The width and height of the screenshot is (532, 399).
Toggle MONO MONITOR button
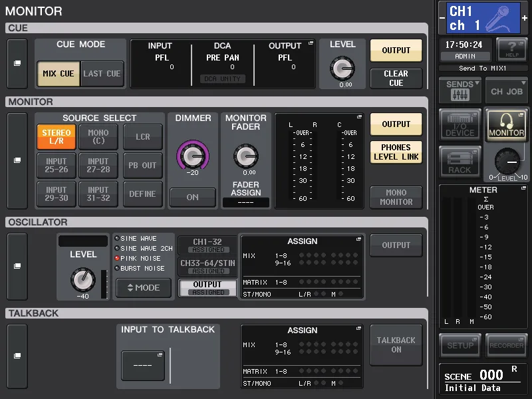tap(396, 197)
